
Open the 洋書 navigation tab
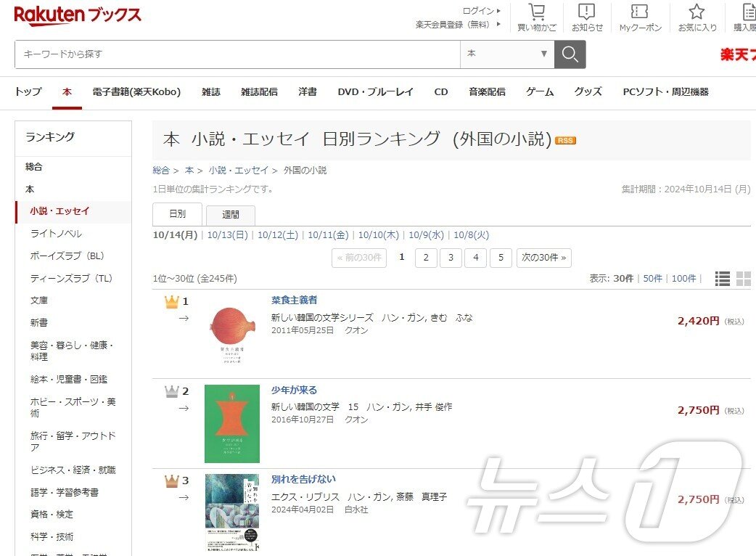(x=308, y=91)
